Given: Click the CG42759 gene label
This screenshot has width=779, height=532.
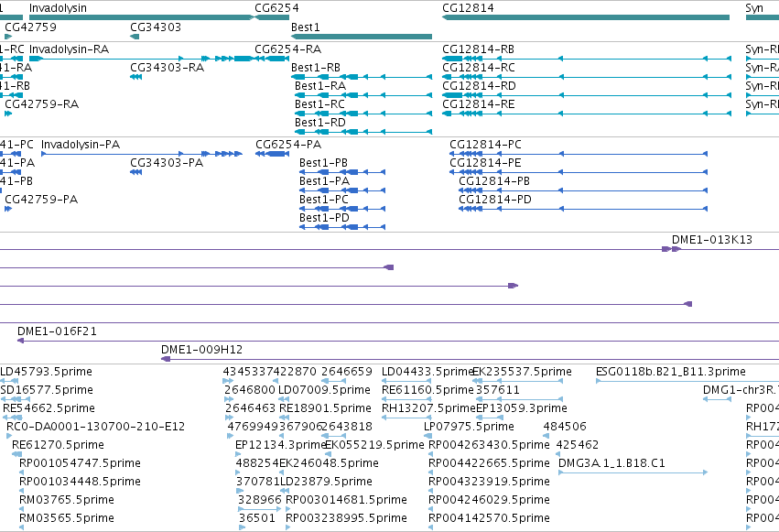Looking at the screenshot, I should 31,27.
